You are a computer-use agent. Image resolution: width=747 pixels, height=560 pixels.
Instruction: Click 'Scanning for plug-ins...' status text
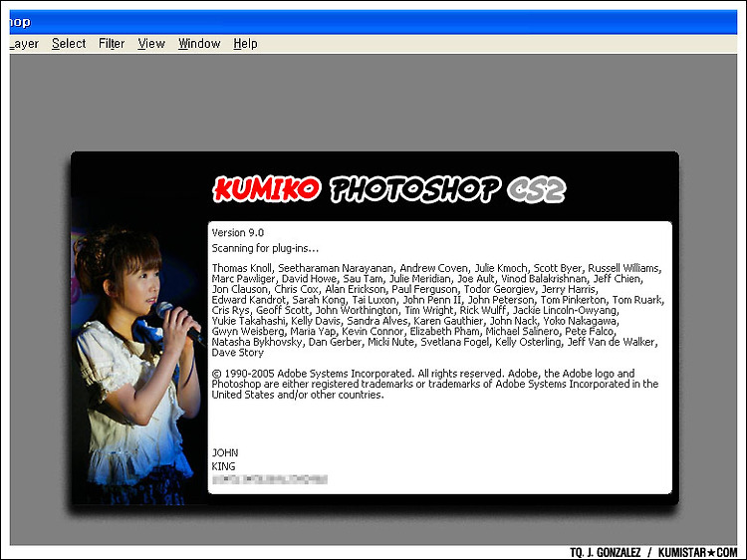click(265, 248)
